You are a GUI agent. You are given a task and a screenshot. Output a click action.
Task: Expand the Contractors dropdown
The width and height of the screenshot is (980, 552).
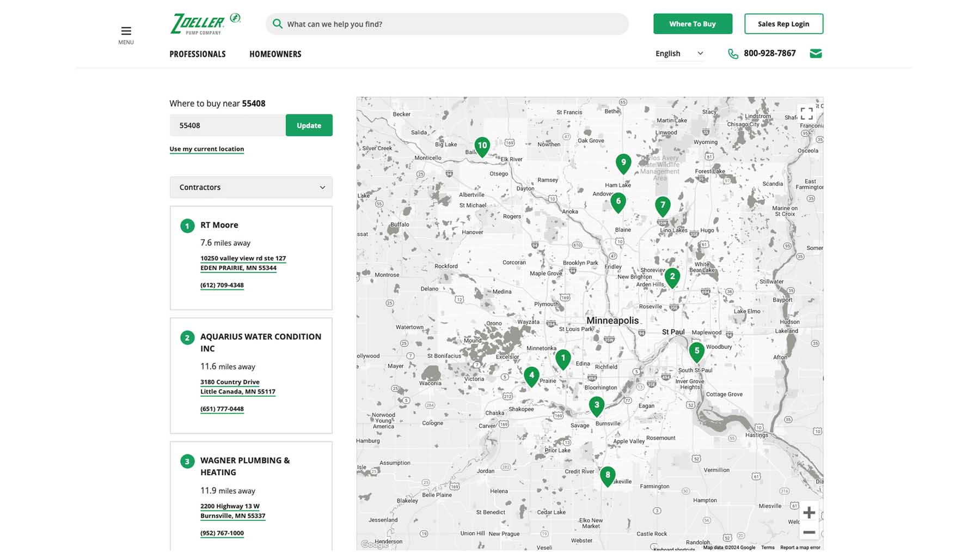[x=251, y=187]
